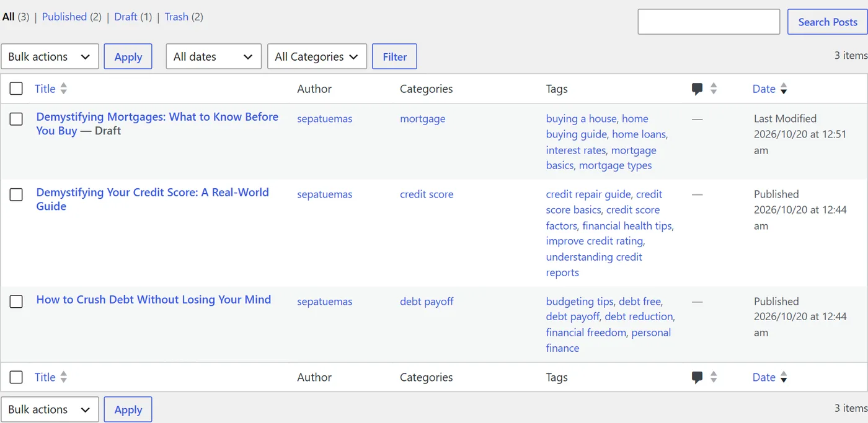The image size is (868, 423).
Task: Sort by Title in table footer
Action: tap(45, 377)
